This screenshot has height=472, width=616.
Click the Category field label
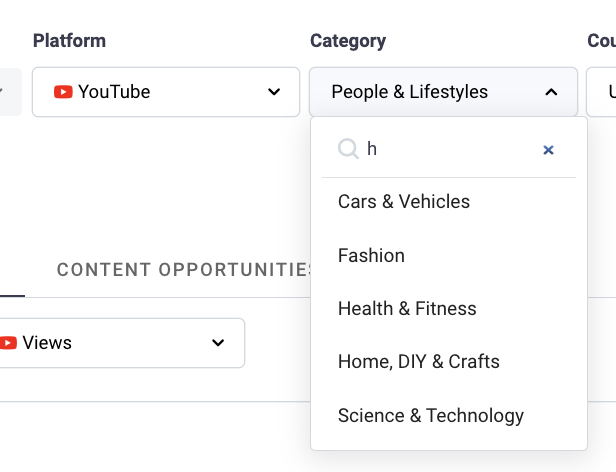point(348,41)
